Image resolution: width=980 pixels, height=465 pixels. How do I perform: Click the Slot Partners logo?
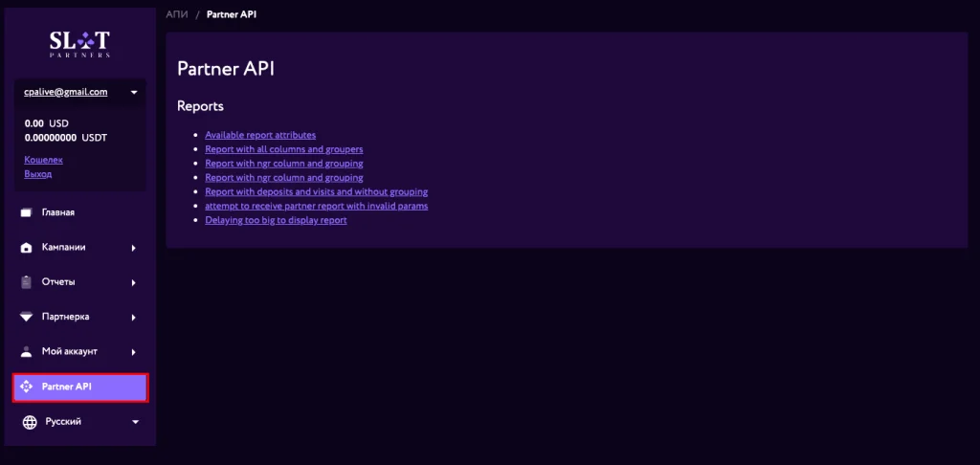coord(80,44)
